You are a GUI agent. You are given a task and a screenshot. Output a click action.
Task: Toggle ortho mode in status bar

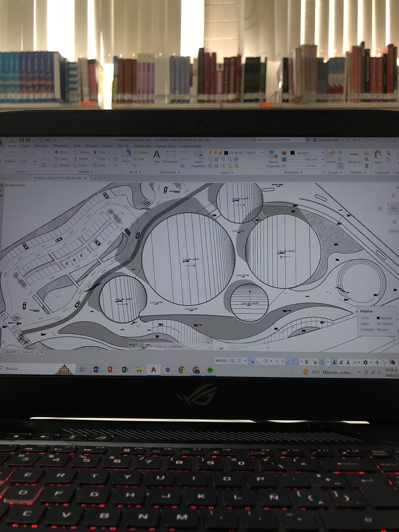[x=258, y=361]
